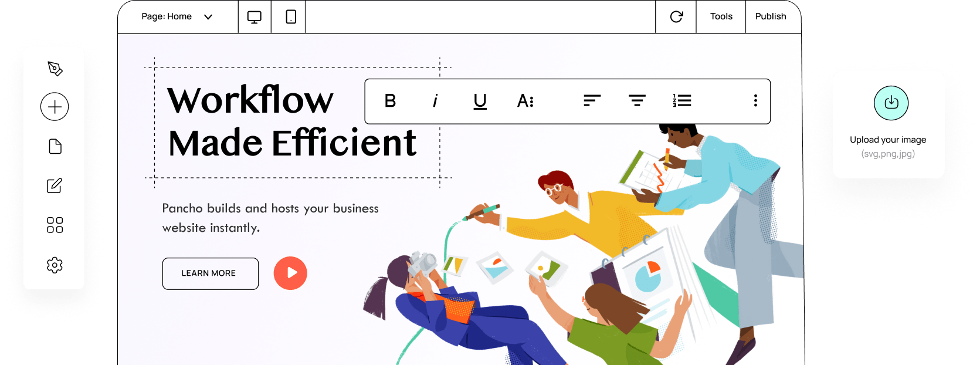Toggle underline formatting

tap(480, 102)
